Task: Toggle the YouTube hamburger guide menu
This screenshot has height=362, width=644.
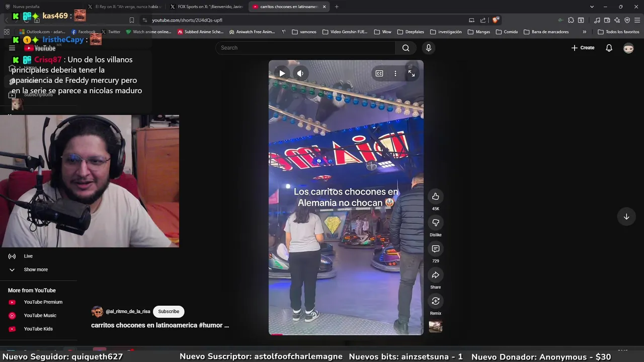Action: tap(12, 48)
